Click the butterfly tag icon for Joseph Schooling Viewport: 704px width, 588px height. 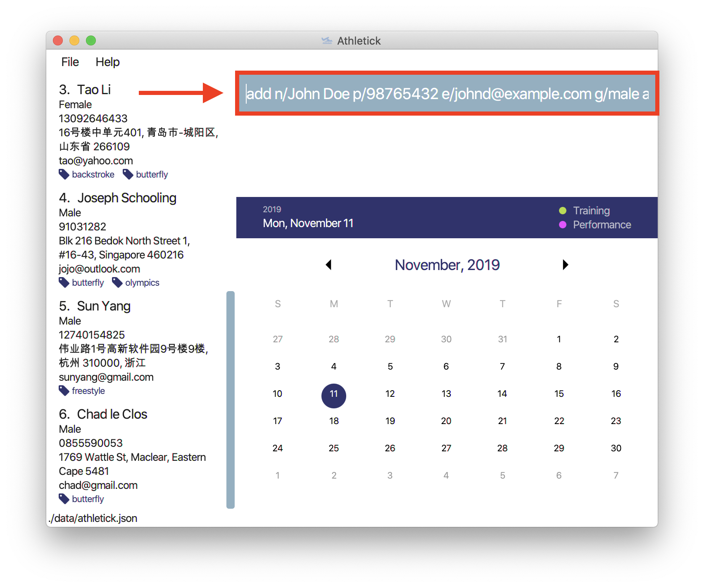(x=64, y=282)
